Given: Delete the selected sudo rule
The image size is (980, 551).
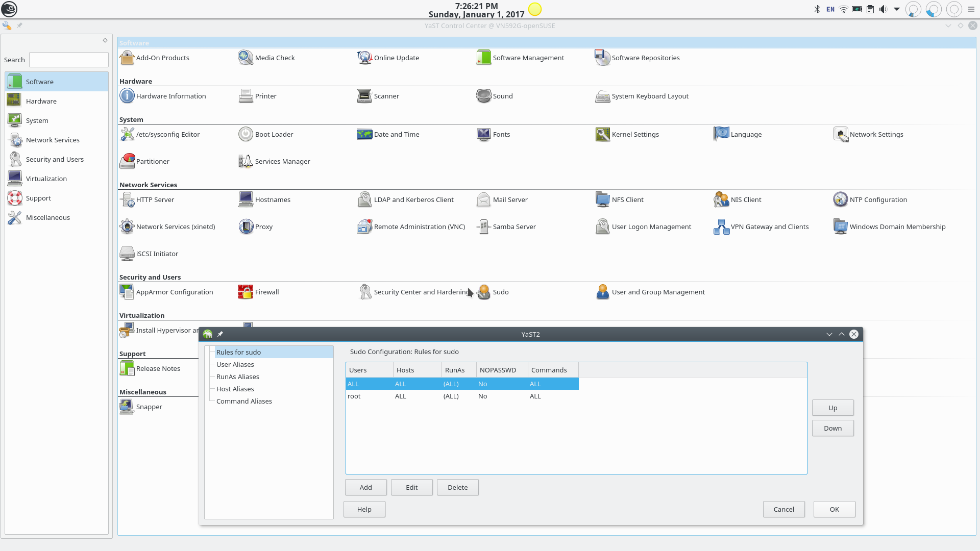Looking at the screenshot, I should pos(457,487).
